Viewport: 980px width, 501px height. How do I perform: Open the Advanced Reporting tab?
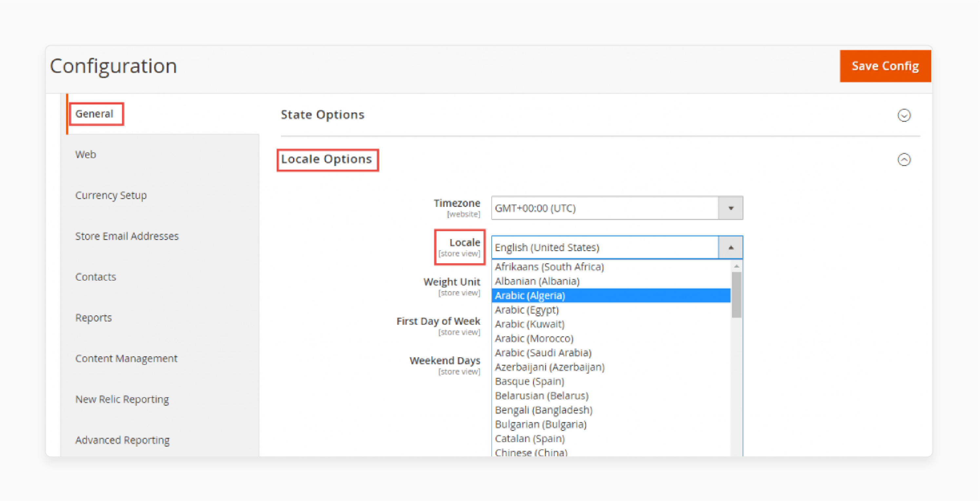(122, 440)
